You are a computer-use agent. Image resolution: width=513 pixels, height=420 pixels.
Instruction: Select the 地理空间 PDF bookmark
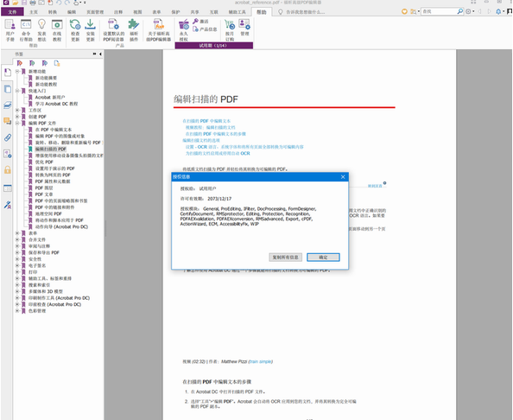pos(48,213)
